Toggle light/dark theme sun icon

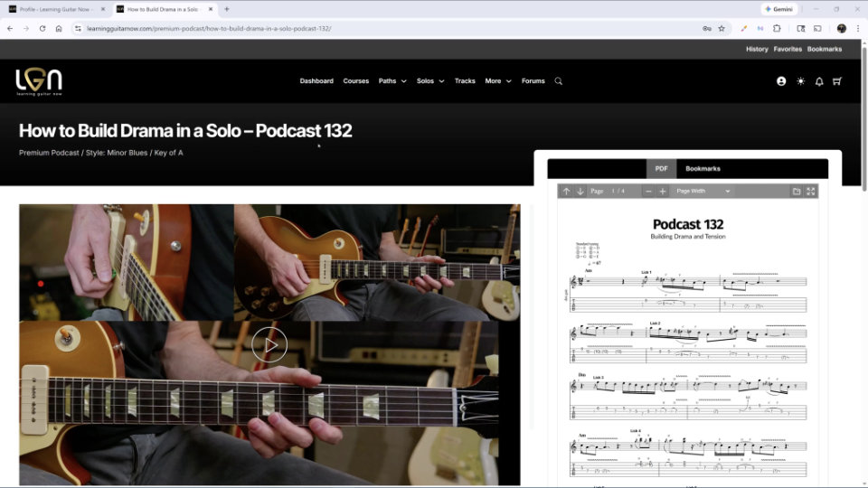[800, 81]
